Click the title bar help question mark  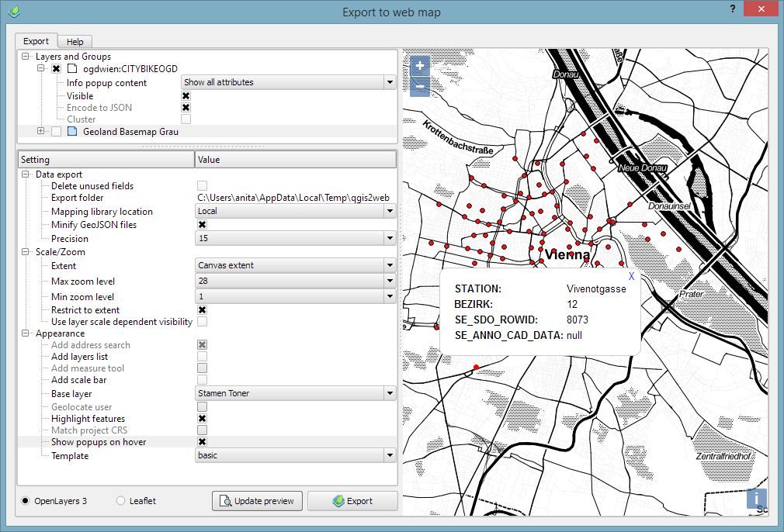pos(733,9)
